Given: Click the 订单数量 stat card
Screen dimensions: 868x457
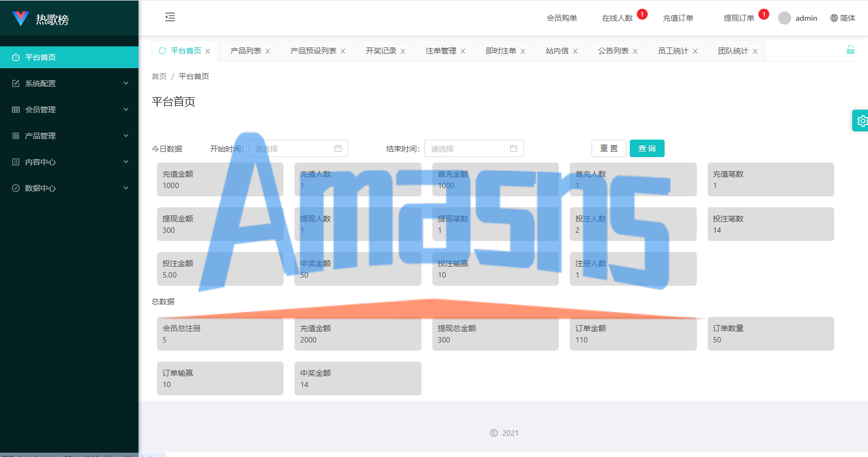Looking at the screenshot, I should point(771,334).
